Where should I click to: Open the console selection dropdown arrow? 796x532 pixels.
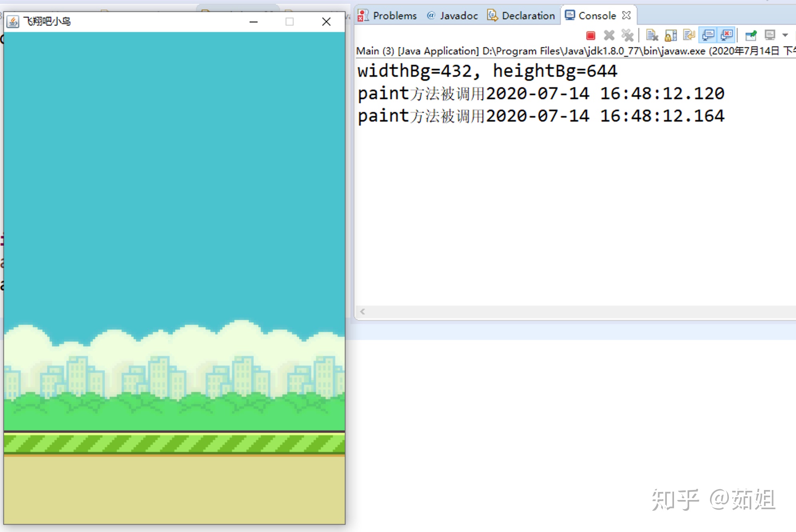(x=785, y=36)
